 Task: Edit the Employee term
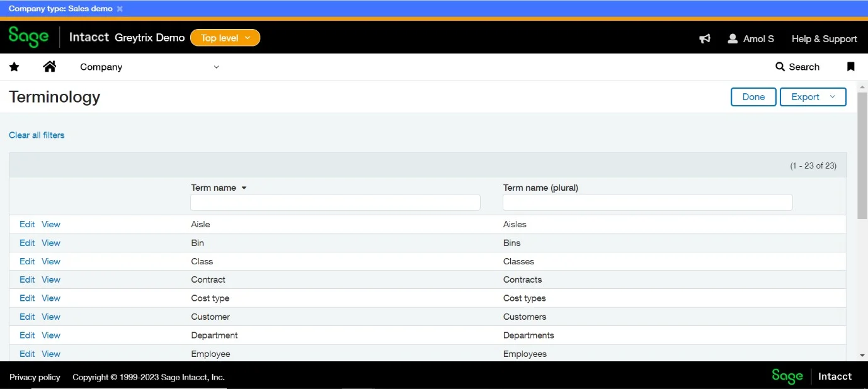click(27, 354)
